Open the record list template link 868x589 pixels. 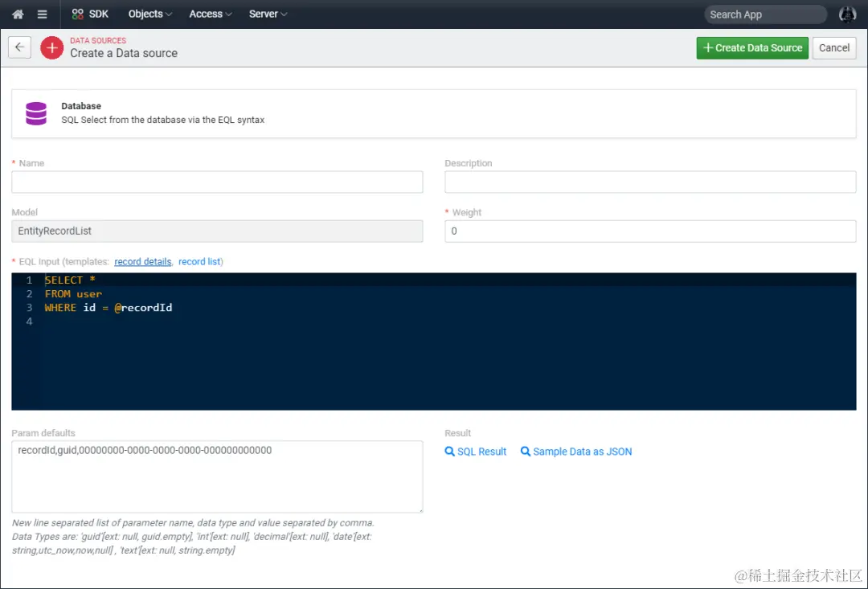coord(199,262)
